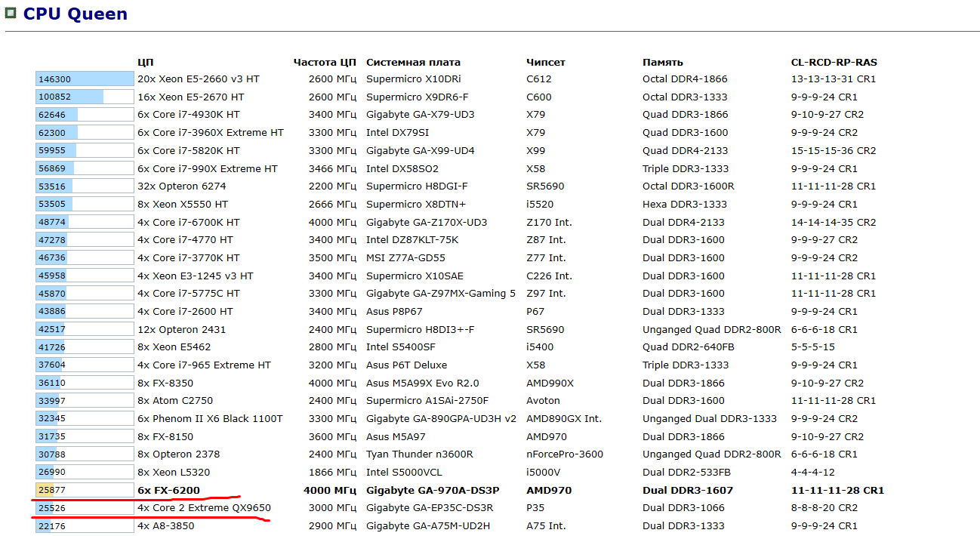The image size is (980, 536).
Task: Select 12x Opteron 2431 entry
Action: [182, 329]
